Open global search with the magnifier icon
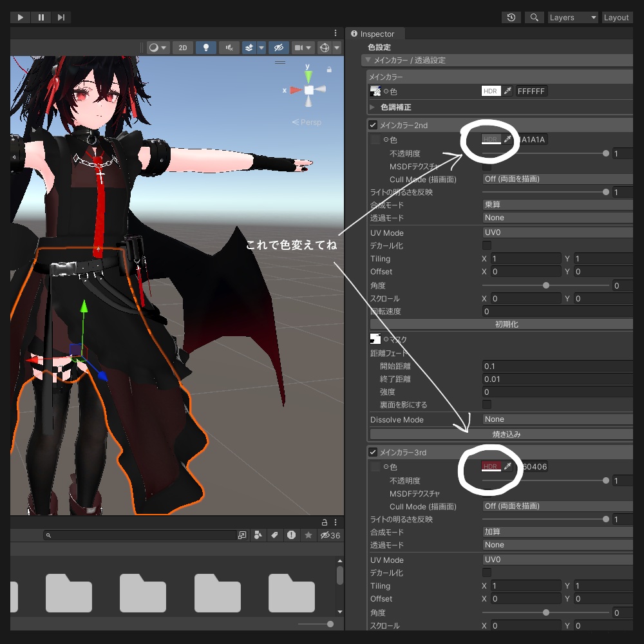Image resolution: width=644 pixels, height=644 pixels. pos(534,17)
